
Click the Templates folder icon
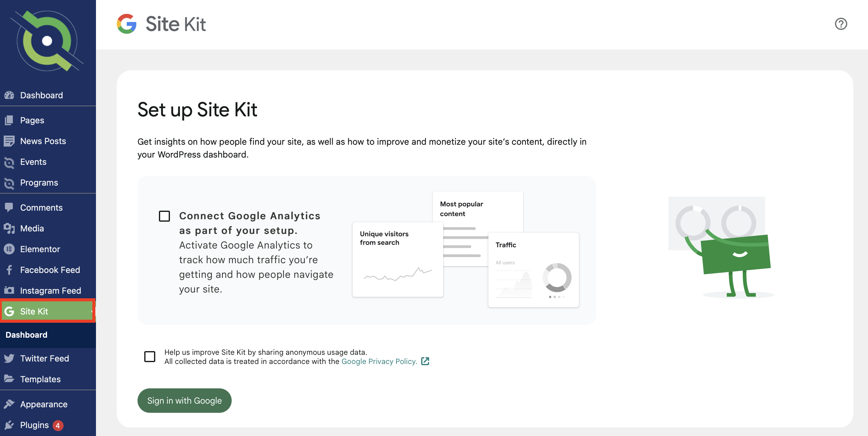[9, 379]
